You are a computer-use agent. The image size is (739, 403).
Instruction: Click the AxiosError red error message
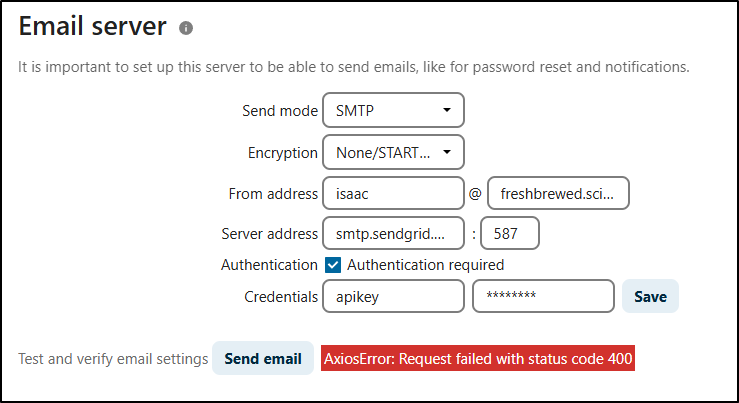pos(478,358)
